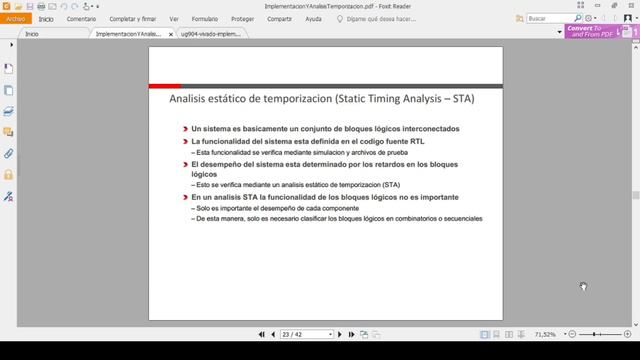The image size is (640, 360).
Task: Click the vertical scrollbar thumb
Action: tap(636, 195)
